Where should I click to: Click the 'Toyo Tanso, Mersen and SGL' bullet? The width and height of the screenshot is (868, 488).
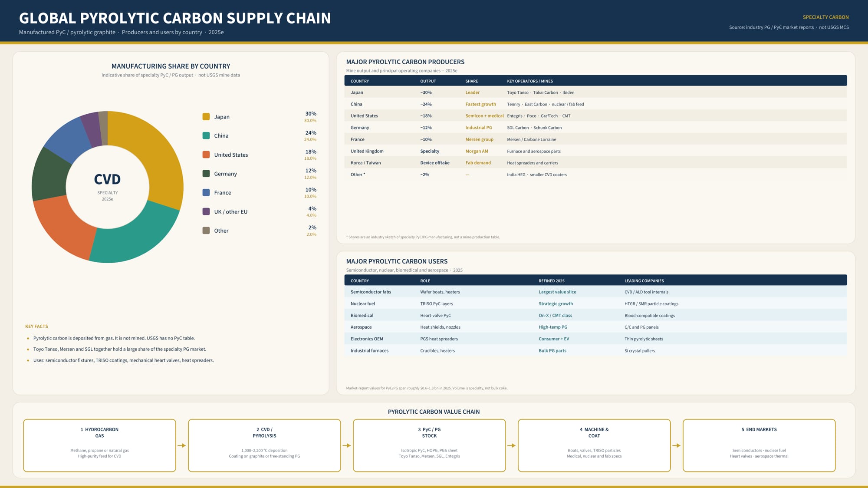120,349
